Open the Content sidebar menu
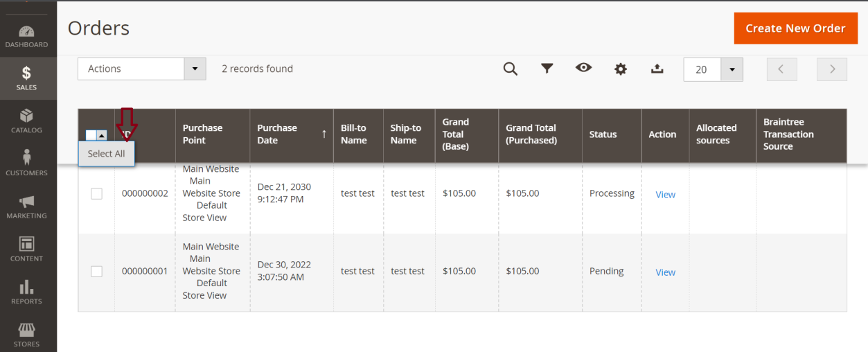The width and height of the screenshot is (868, 352). click(x=26, y=249)
